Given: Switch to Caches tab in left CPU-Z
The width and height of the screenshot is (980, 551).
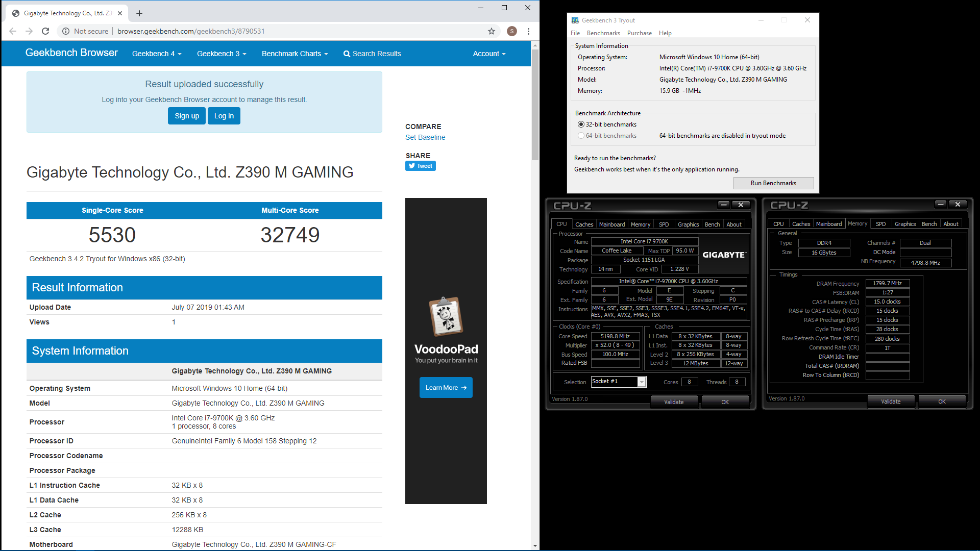Looking at the screenshot, I should pyautogui.click(x=584, y=224).
